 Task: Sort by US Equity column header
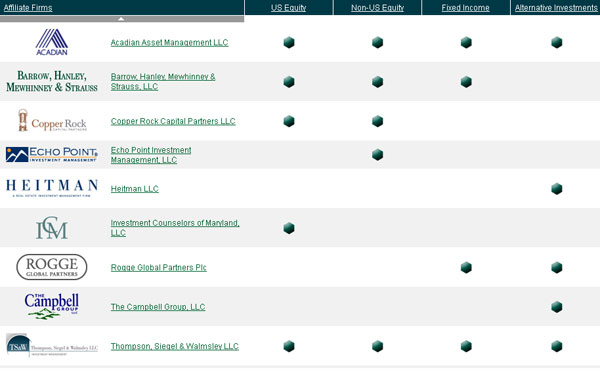pyautogui.click(x=289, y=8)
